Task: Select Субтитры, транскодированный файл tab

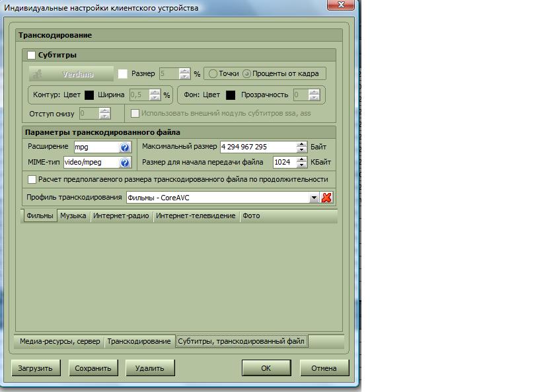Action: point(241,341)
